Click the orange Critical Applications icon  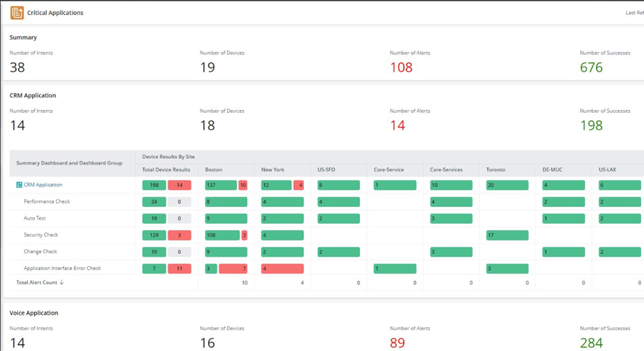coord(17,13)
